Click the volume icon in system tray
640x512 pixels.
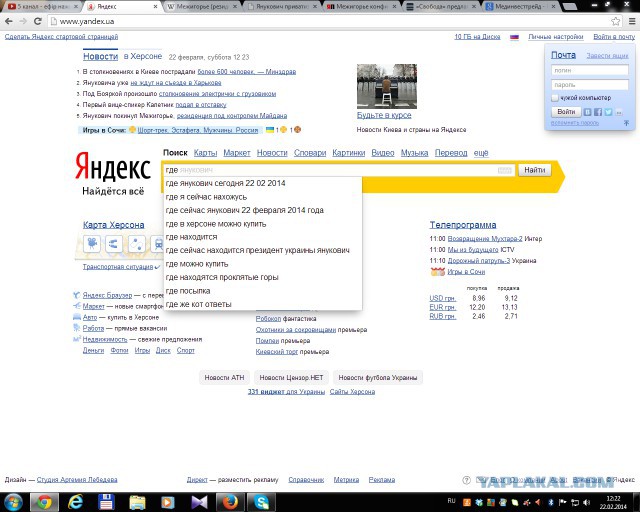click(x=587, y=502)
